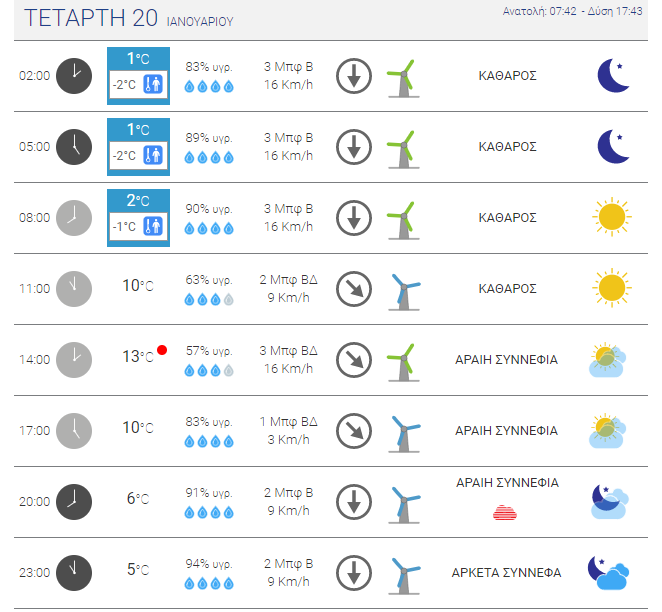Click the red dot beside 13°C
The width and height of the screenshot is (662, 612).
pos(162,350)
